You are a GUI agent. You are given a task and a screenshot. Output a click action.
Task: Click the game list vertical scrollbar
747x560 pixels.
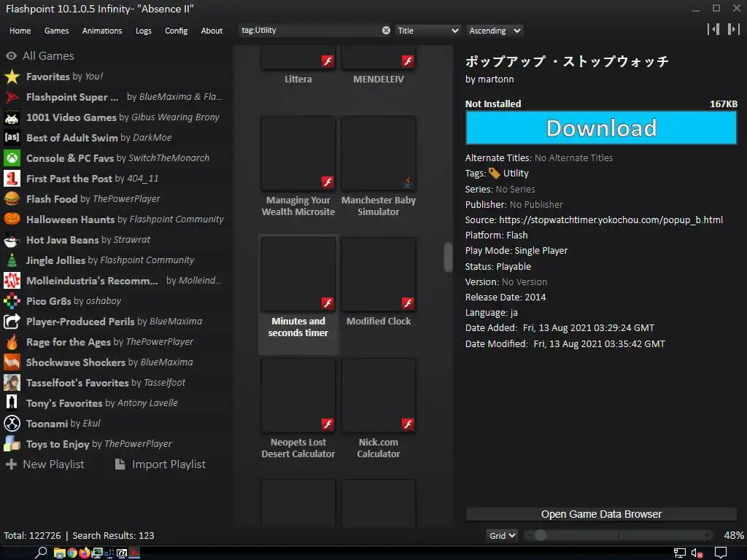pos(448,257)
